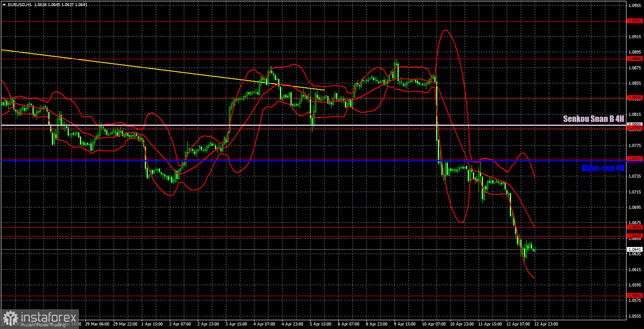Click the blue 'Kijun-sen 4H' label
The height and width of the screenshot is (329, 644).
tap(602, 168)
